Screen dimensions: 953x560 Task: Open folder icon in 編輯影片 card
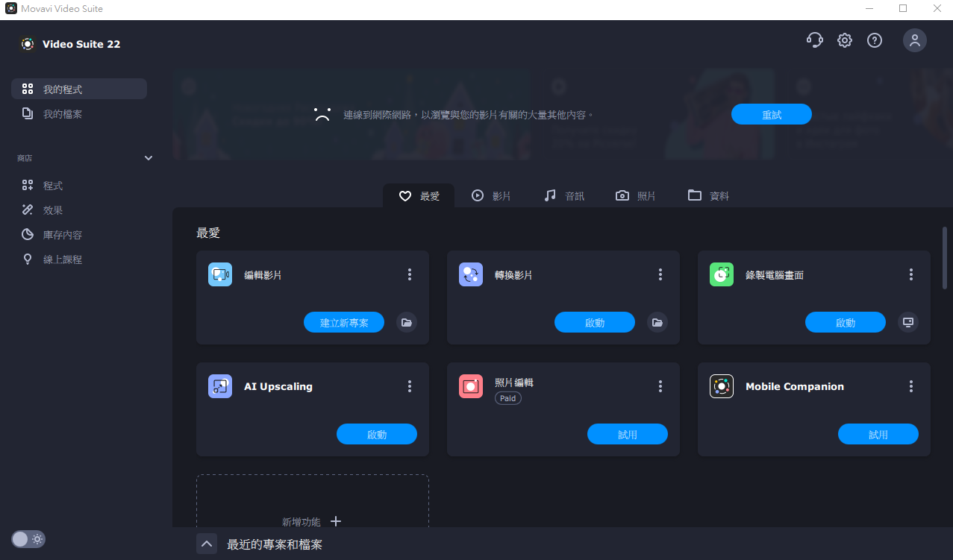(406, 322)
